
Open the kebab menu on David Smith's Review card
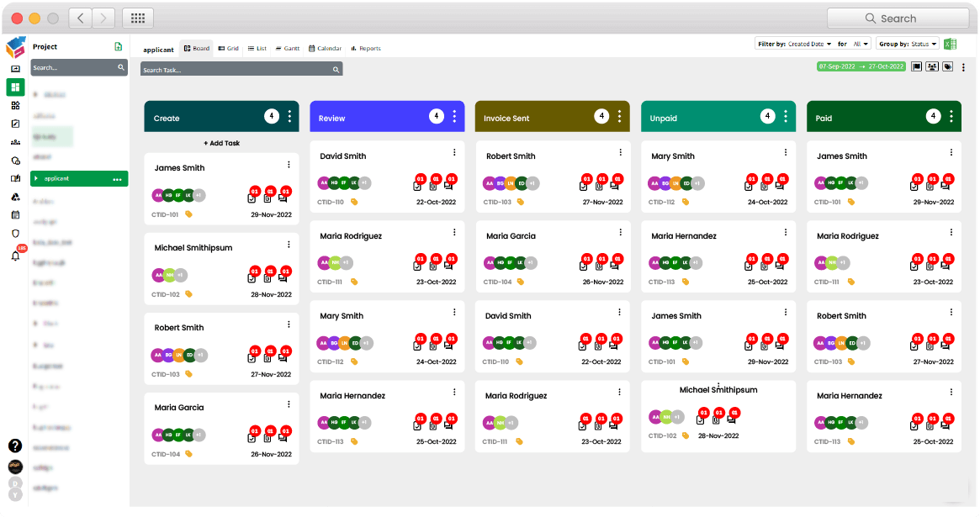454,152
